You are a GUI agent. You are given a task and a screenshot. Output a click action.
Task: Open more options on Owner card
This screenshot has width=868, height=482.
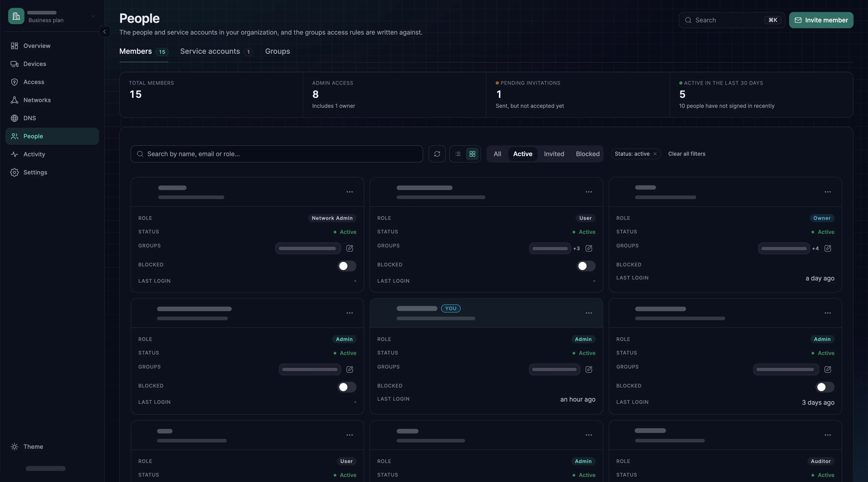tap(828, 192)
